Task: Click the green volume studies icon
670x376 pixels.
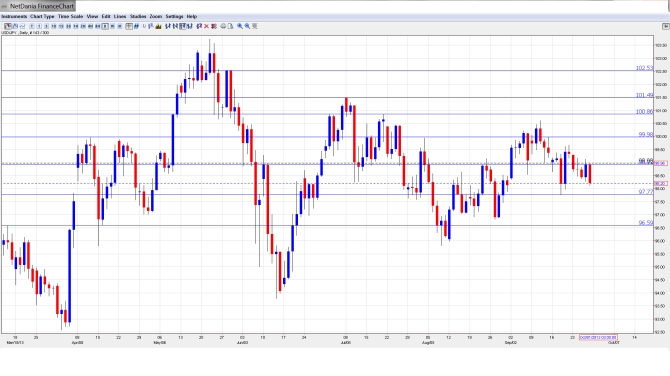Action: [x=159, y=26]
